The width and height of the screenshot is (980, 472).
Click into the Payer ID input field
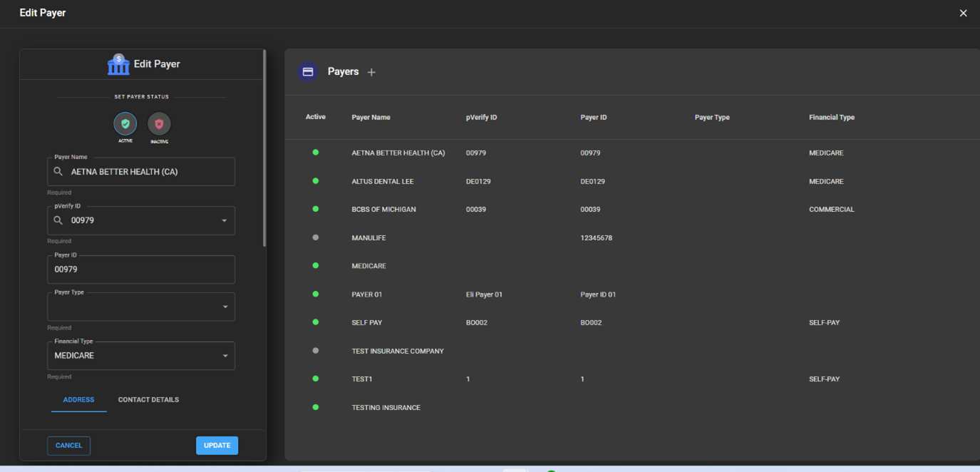(141, 270)
